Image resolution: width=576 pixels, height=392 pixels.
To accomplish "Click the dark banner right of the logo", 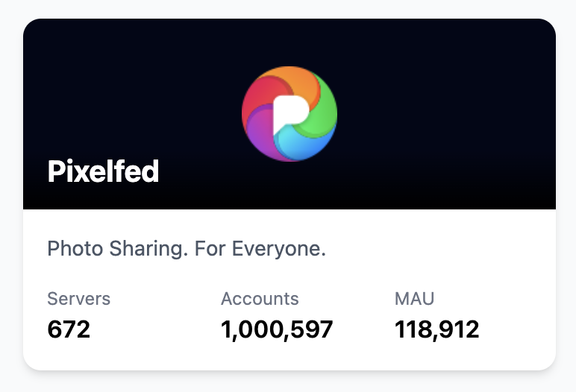I will (448, 112).
